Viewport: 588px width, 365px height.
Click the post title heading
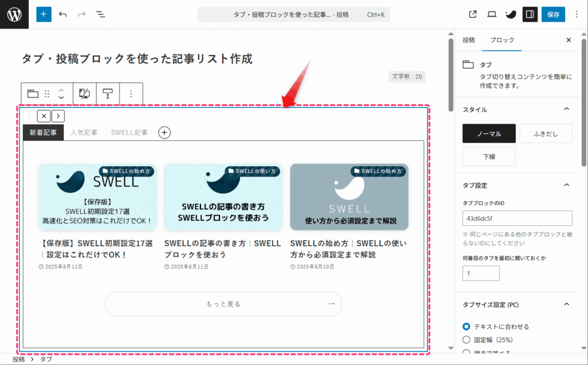(137, 59)
